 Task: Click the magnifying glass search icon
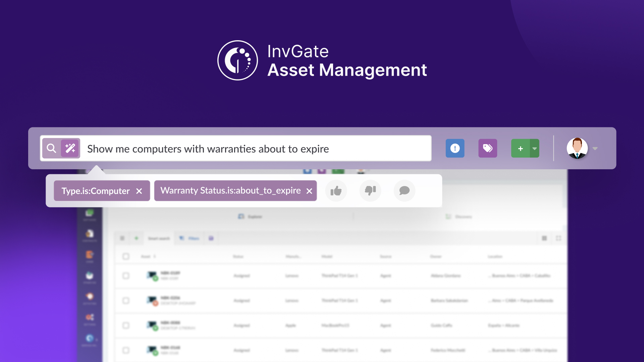point(51,148)
